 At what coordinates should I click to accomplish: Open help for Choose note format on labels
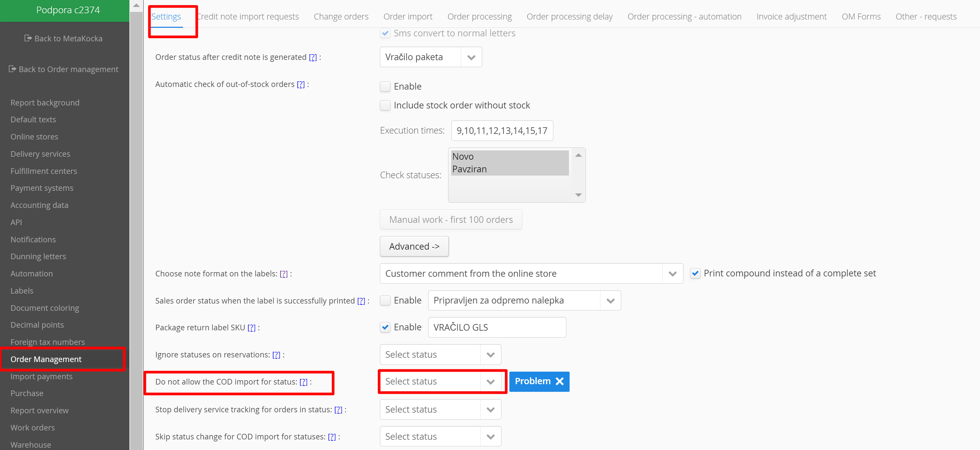click(283, 274)
